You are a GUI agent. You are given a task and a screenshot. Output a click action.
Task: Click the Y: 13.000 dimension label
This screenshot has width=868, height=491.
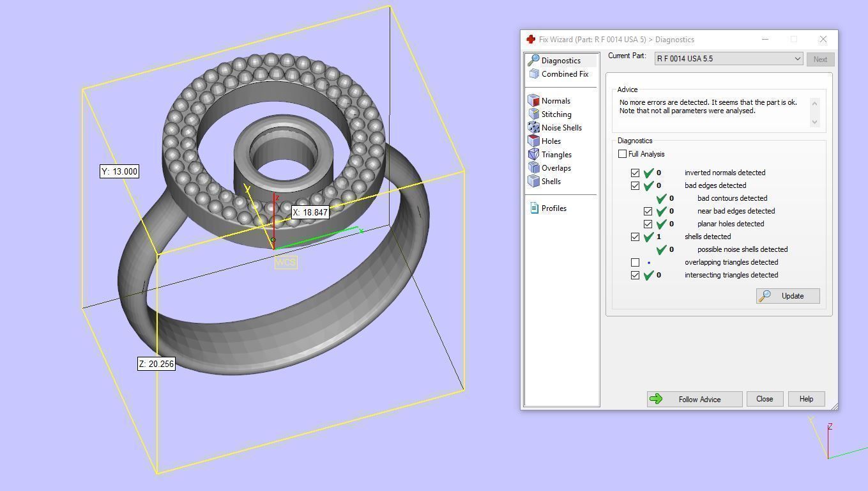pyautogui.click(x=119, y=171)
